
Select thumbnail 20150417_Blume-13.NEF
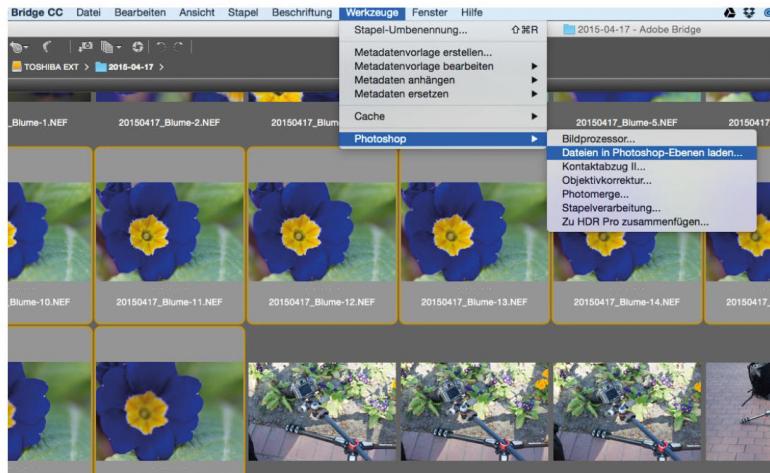(x=474, y=232)
